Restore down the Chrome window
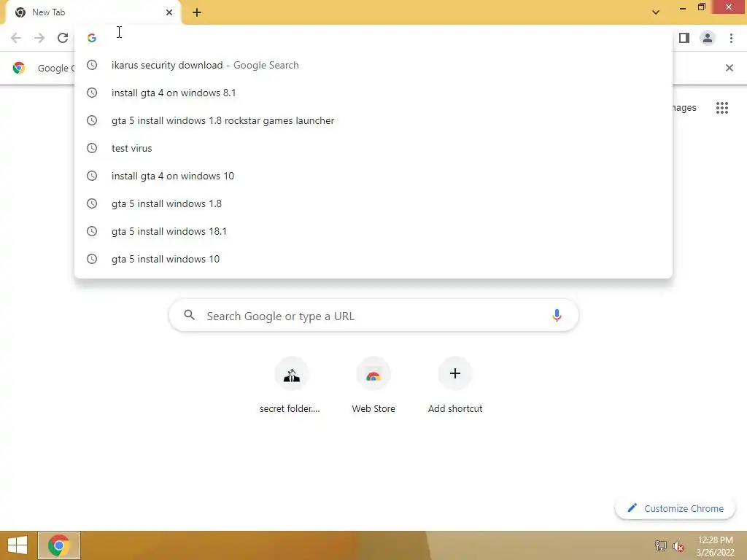 701,7
